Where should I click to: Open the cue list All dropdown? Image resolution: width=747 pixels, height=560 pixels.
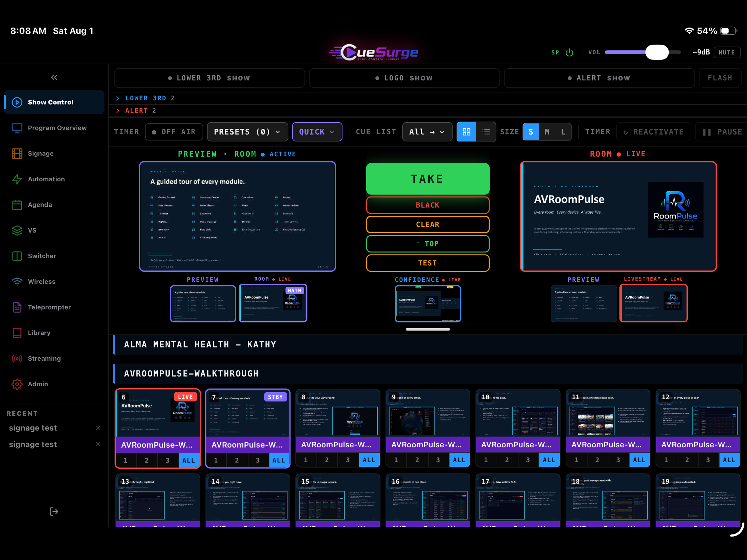coord(427,132)
